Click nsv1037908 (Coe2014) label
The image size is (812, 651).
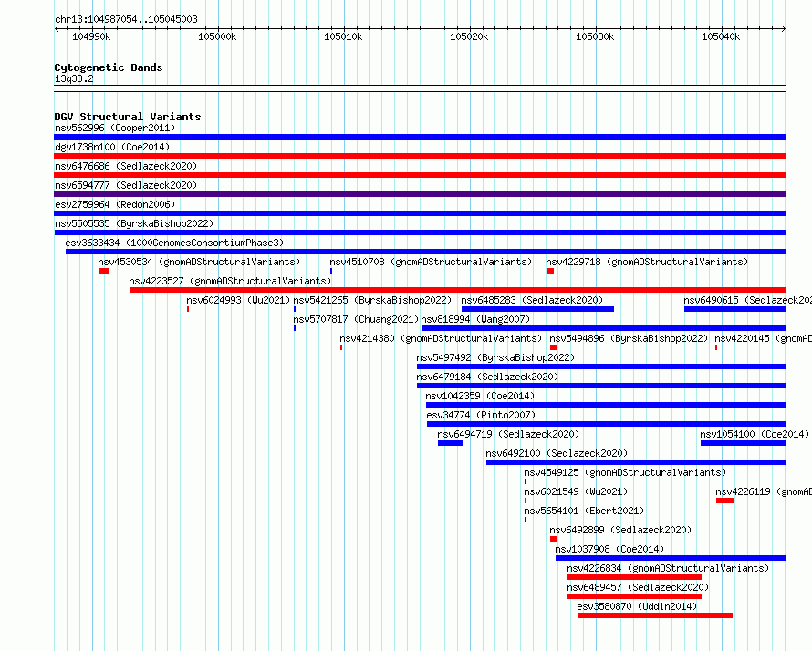click(x=609, y=549)
